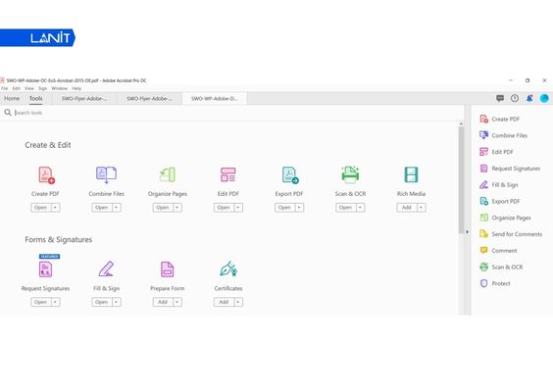Click the Search tools input field
The height and width of the screenshot is (392, 553).
click(x=232, y=113)
